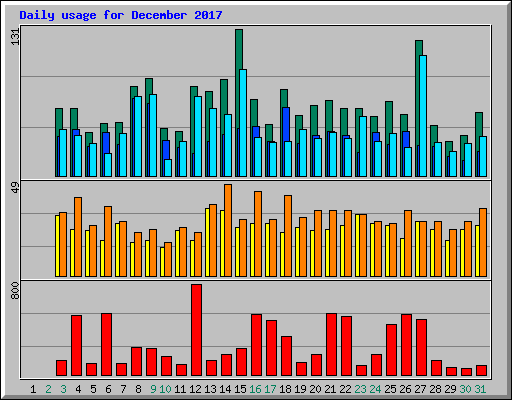This screenshot has width=512, height=400.
Task: Click the red bar for day 25
Action: (391, 350)
